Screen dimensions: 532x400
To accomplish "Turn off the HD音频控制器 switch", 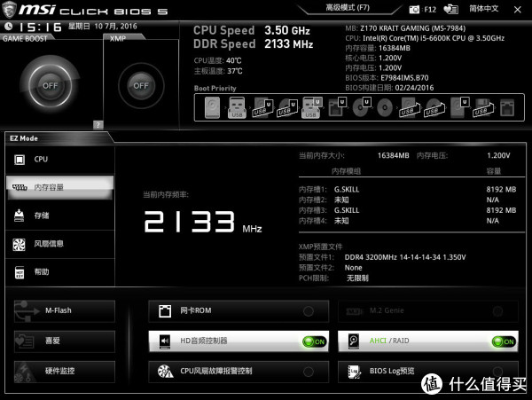I will tap(312, 341).
